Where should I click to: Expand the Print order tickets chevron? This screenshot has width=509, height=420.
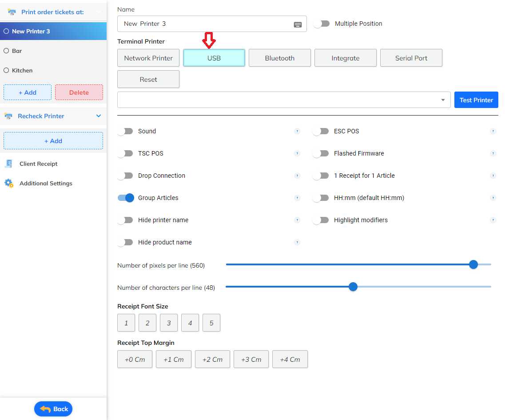coord(99,12)
